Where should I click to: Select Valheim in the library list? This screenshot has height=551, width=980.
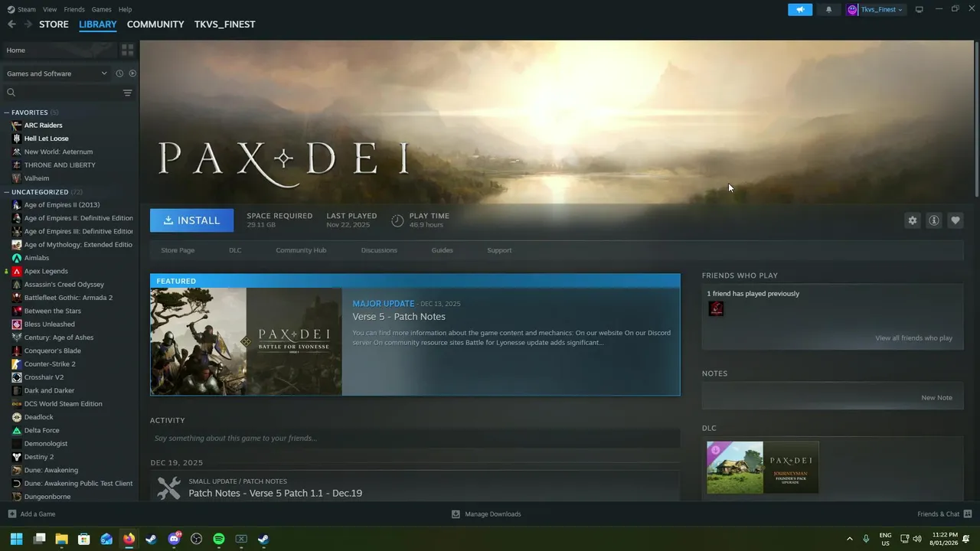(x=37, y=178)
